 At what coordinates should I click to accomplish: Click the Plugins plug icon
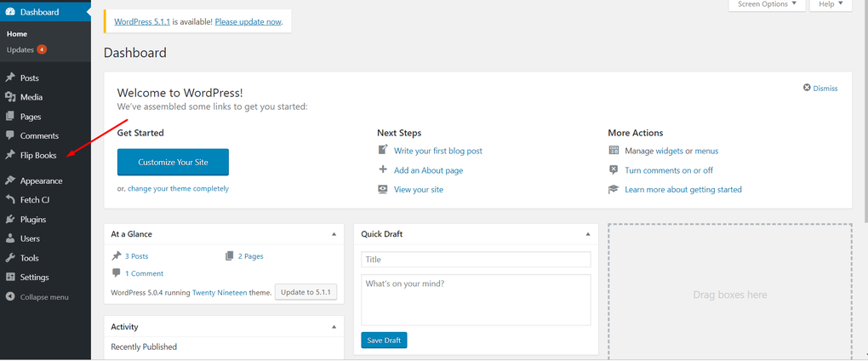pyautogui.click(x=10, y=219)
